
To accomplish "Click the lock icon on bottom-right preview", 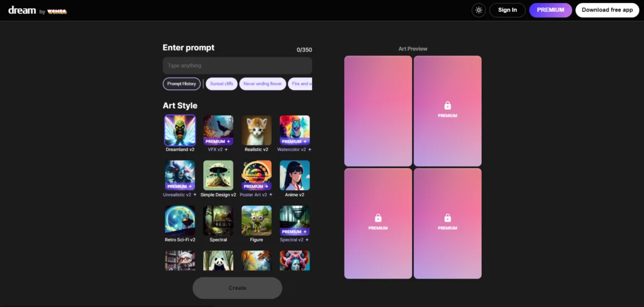I will coord(448,218).
